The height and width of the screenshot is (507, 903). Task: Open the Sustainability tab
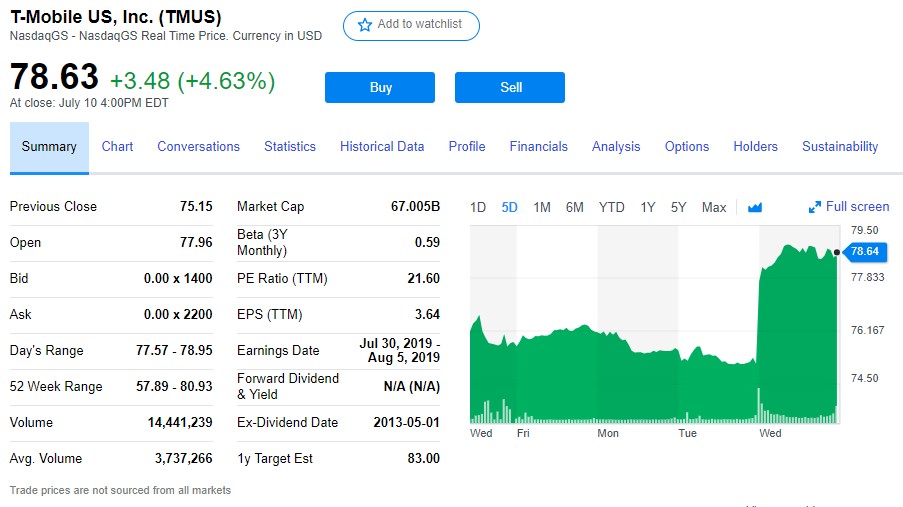coord(840,146)
